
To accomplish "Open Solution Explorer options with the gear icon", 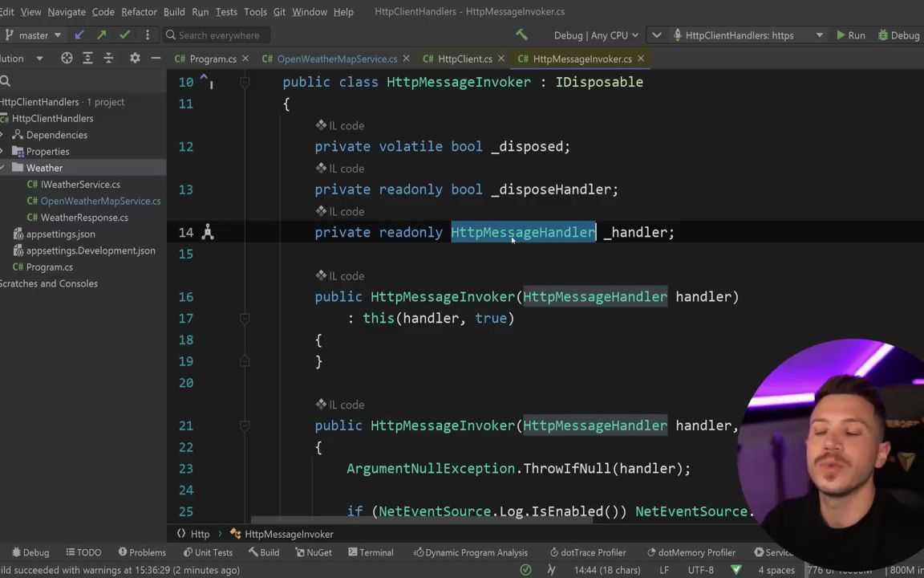I will (x=135, y=59).
